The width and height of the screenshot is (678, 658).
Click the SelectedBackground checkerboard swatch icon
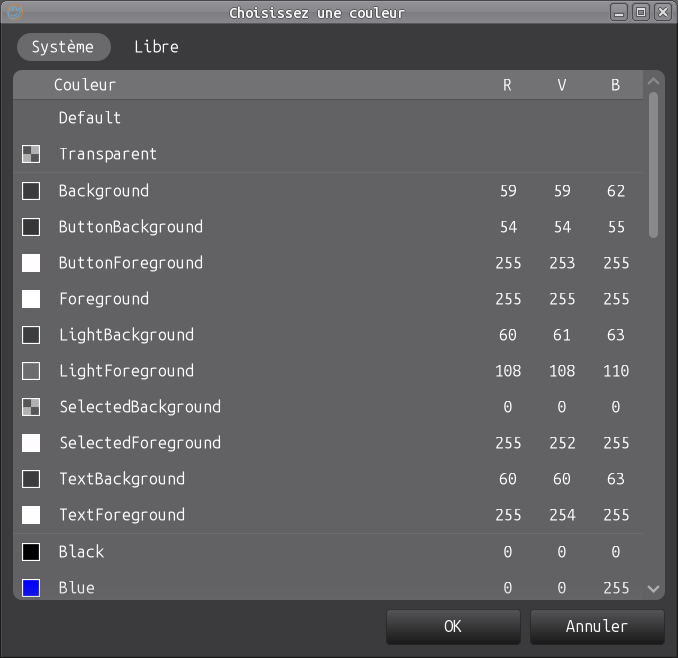(x=31, y=407)
